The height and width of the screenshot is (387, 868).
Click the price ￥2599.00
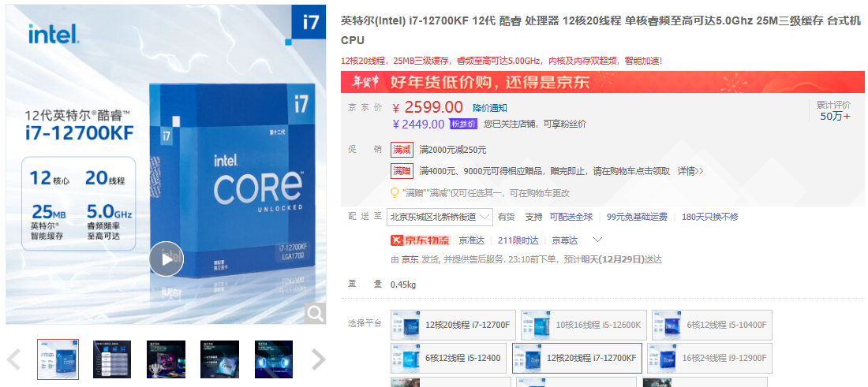tap(428, 106)
